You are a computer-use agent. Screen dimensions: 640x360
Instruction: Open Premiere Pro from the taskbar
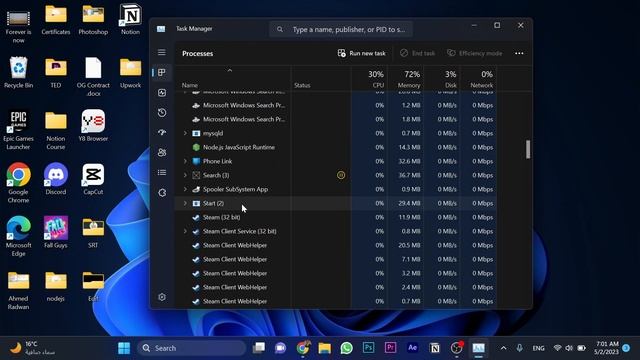pyautogui.click(x=391, y=348)
